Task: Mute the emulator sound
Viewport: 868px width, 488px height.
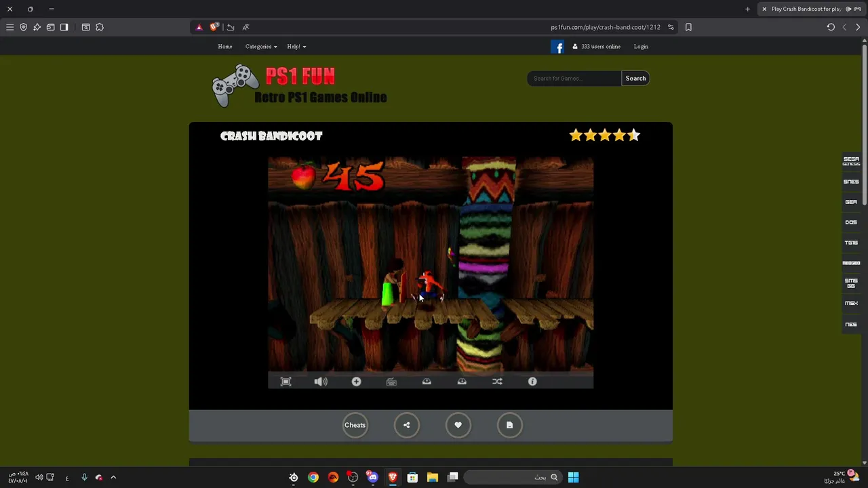Action: point(321,382)
